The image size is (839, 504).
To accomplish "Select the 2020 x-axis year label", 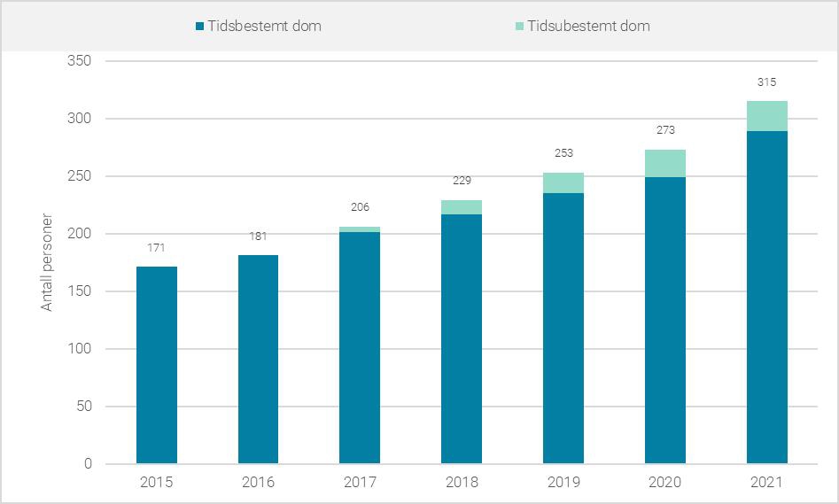I will click(x=665, y=483).
